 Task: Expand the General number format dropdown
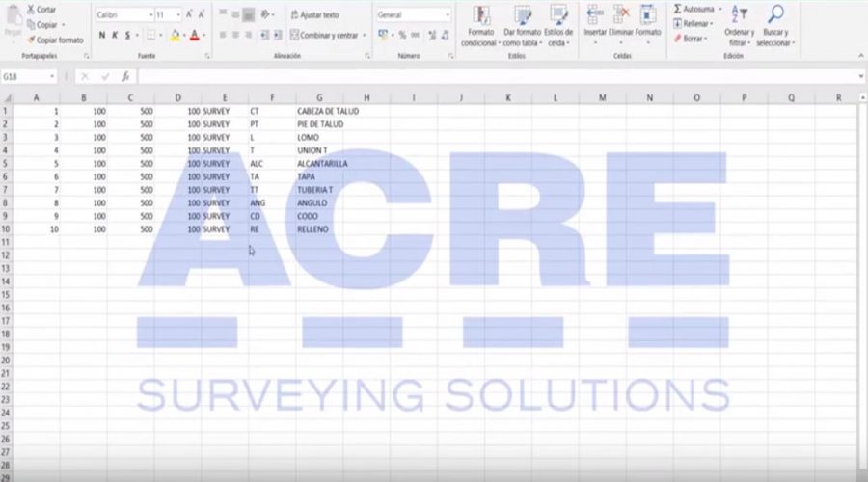coord(447,15)
